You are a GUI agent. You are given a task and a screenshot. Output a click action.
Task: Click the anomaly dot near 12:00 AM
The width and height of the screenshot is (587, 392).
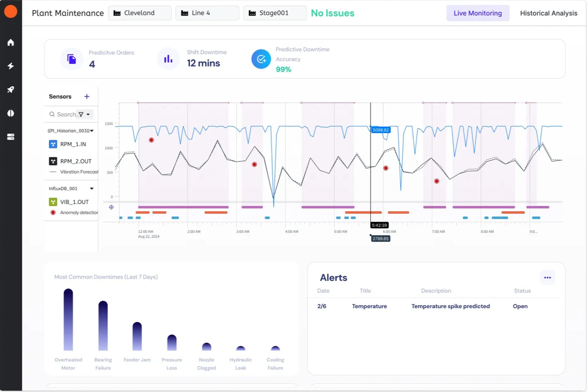151,140
